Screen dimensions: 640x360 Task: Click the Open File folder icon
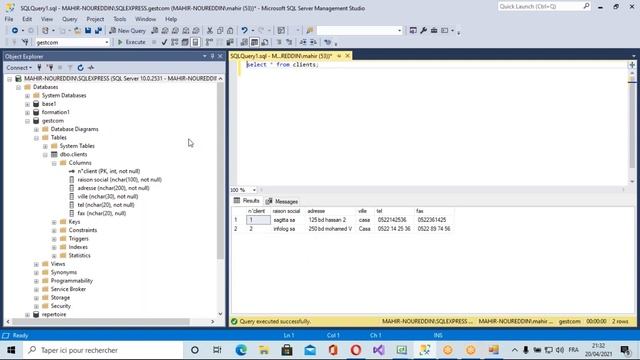tap(77, 31)
